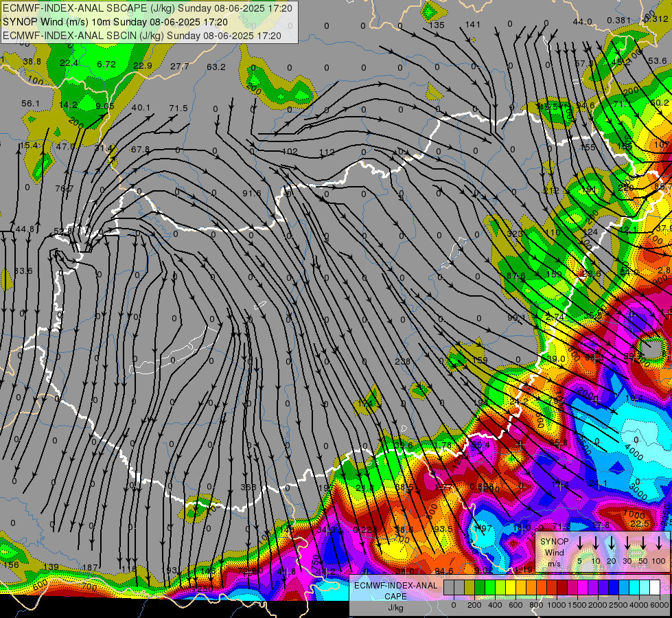Select the bright green CAPE legend swatch

tap(490, 587)
